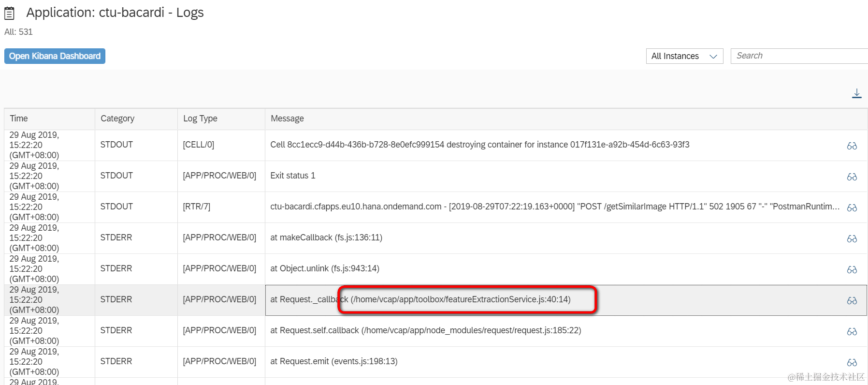The height and width of the screenshot is (385, 868).
Task: View details of the Request.emit log row
Action: pos(852,362)
